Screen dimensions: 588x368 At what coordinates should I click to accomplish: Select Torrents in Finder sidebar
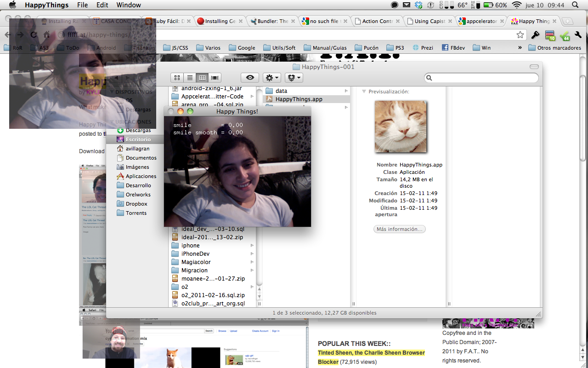click(x=134, y=213)
